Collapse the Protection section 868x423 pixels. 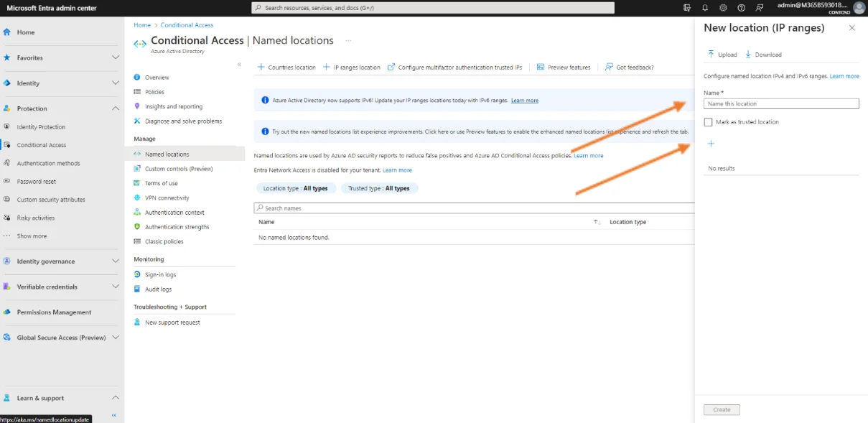(115, 108)
